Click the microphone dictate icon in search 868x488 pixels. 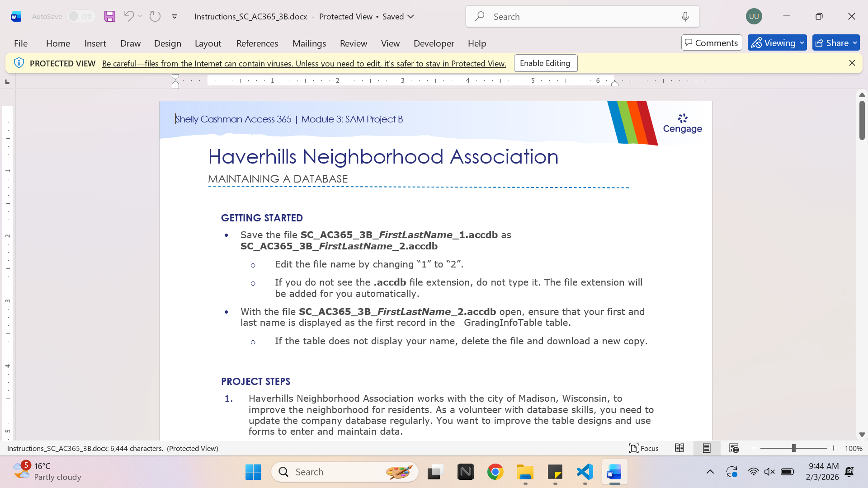point(685,17)
